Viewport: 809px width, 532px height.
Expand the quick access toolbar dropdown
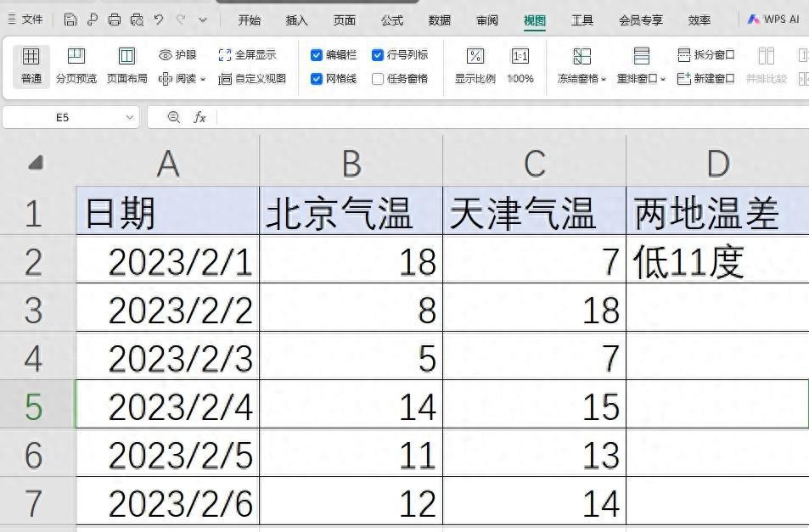pyautogui.click(x=203, y=20)
